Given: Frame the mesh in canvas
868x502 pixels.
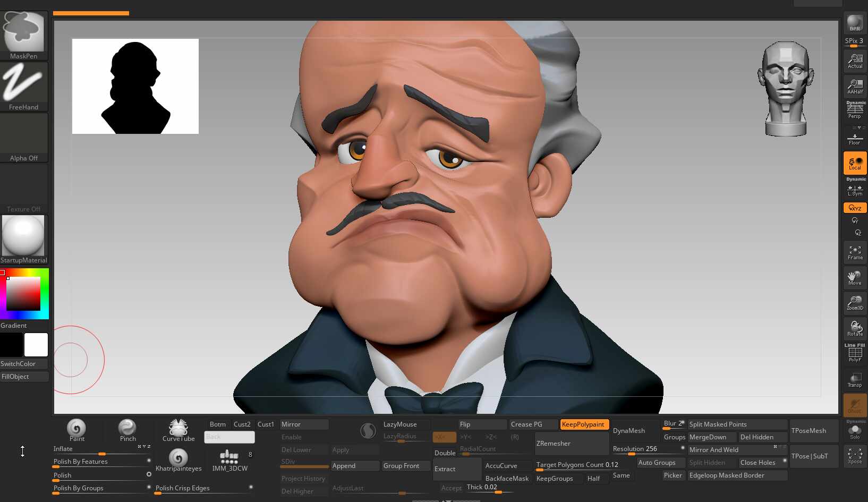Looking at the screenshot, I should [855, 252].
